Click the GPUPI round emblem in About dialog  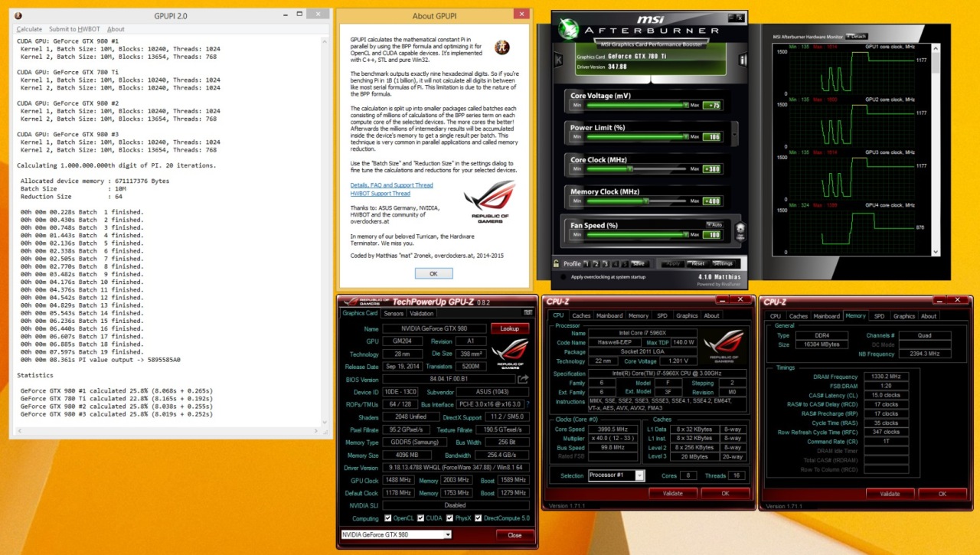click(501, 47)
